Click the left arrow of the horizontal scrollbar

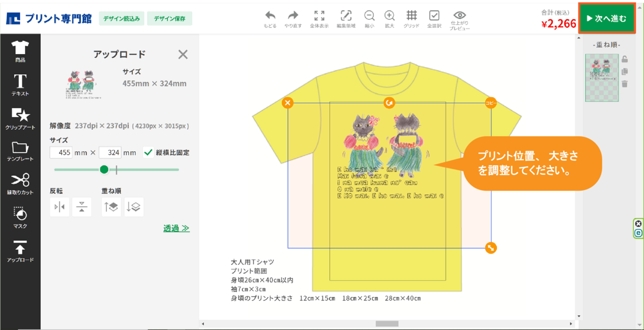pos(203,324)
